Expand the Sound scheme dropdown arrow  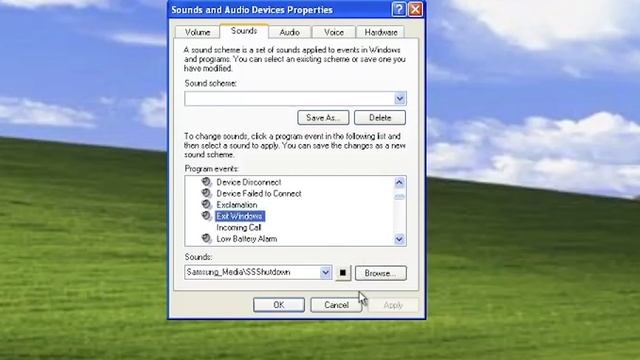[x=400, y=98]
